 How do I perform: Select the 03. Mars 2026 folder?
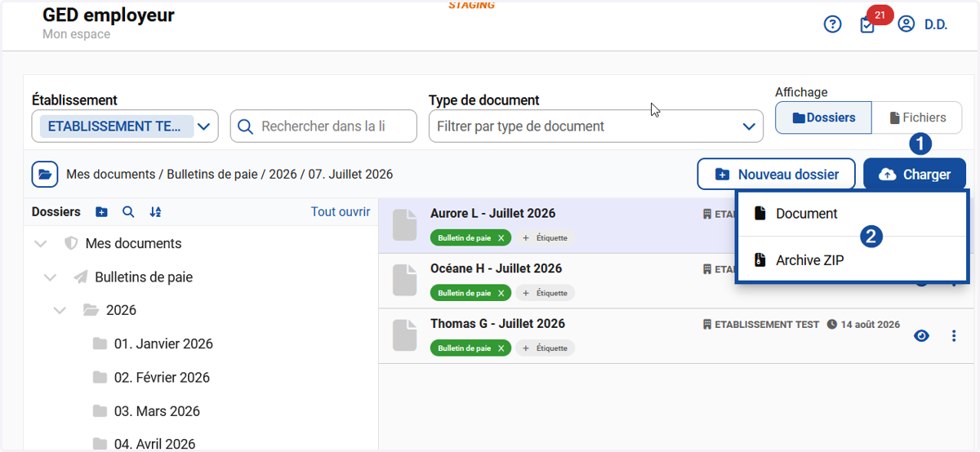click(157, 410)
